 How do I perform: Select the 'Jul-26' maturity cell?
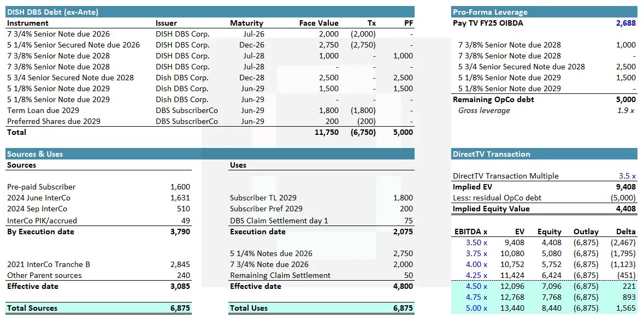click(x=254, y=34)
